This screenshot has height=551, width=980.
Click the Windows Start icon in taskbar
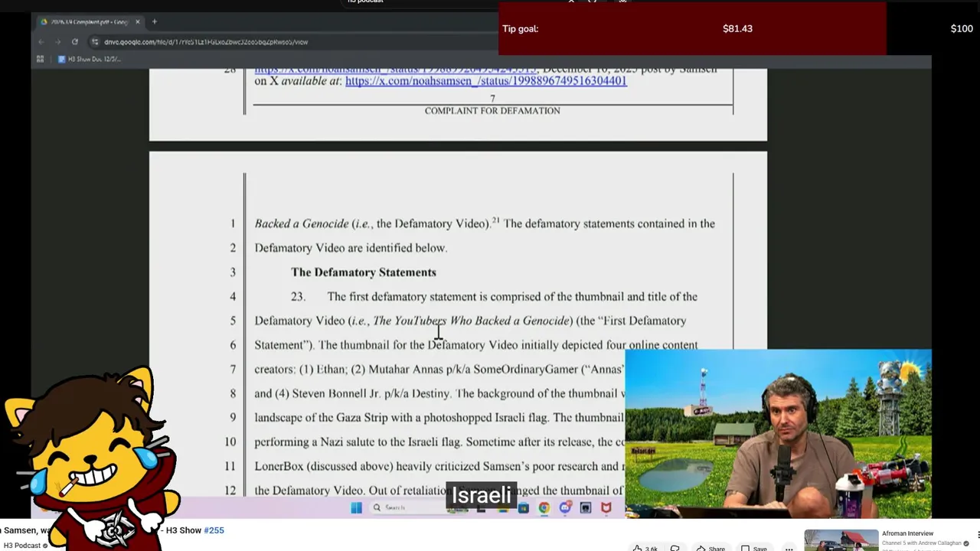click(356, 507)
